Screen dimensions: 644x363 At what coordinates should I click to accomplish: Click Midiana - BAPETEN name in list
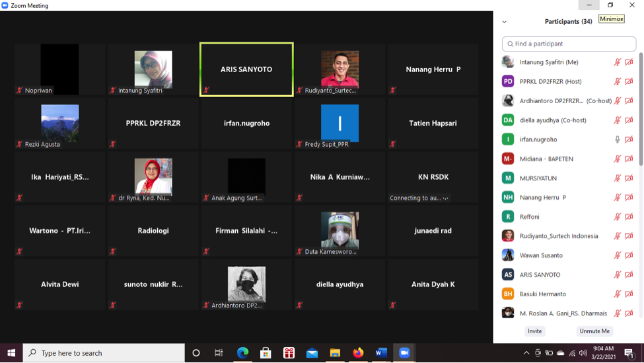pyautogui.click(x=546, y=159)
